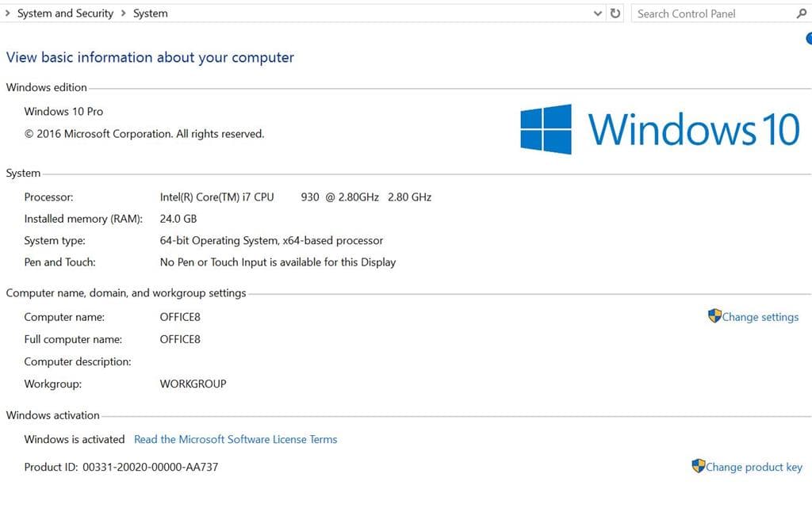
Task: Click the Windows is activated text
Action: coord(74,439)
